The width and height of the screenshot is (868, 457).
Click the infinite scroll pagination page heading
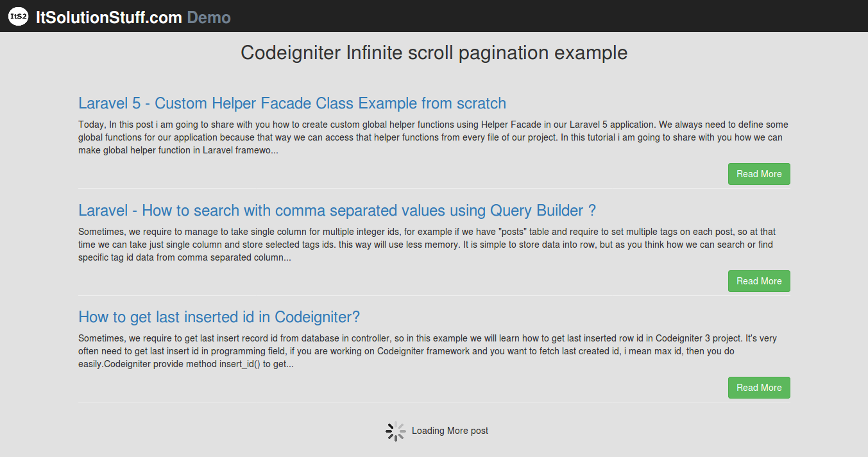click(434, 53)
